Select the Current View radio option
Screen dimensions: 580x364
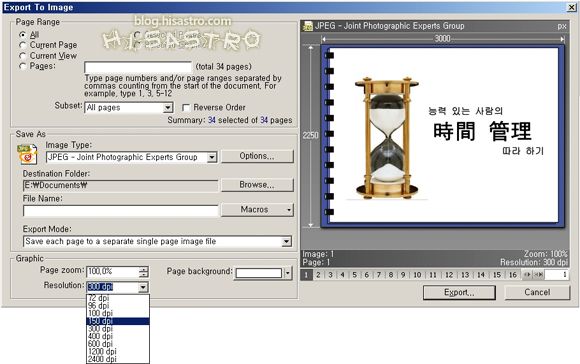[x=23, y=56]
